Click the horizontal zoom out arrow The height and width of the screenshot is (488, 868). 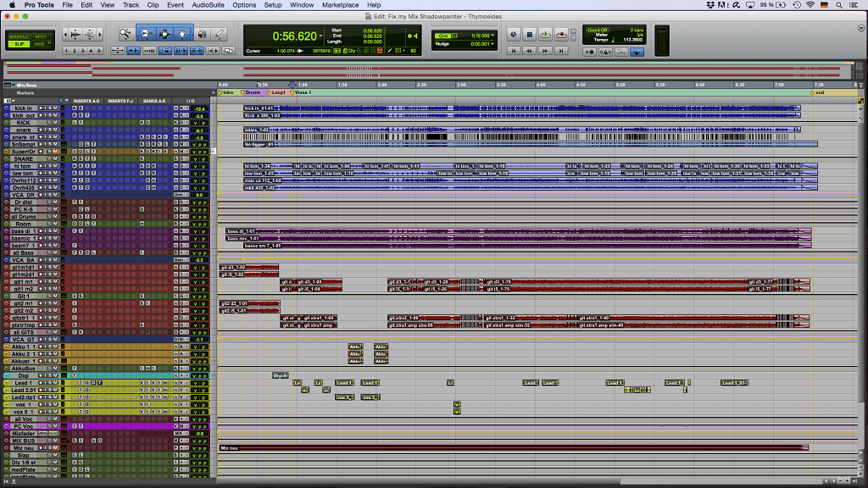(66, 34)
